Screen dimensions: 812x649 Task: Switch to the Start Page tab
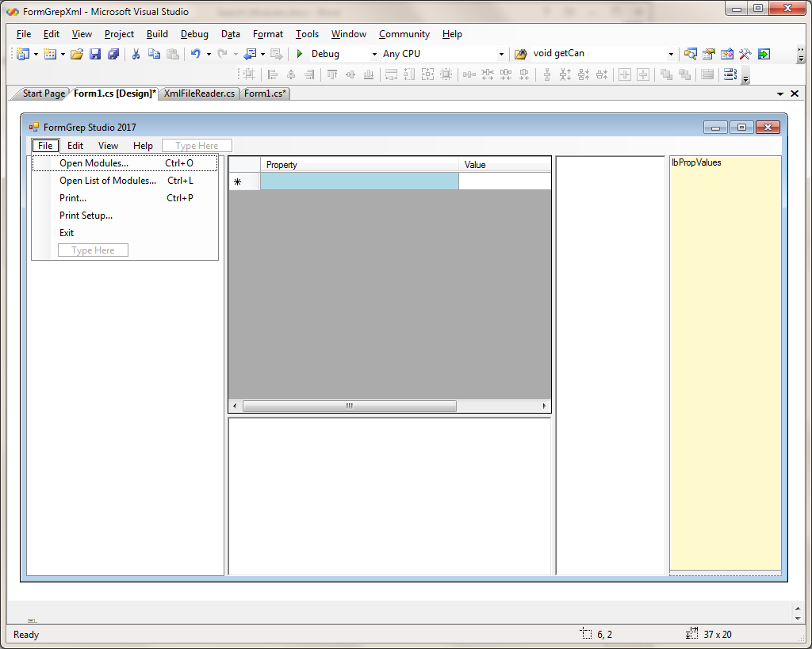pyautogui.click(x=44, y=94)
